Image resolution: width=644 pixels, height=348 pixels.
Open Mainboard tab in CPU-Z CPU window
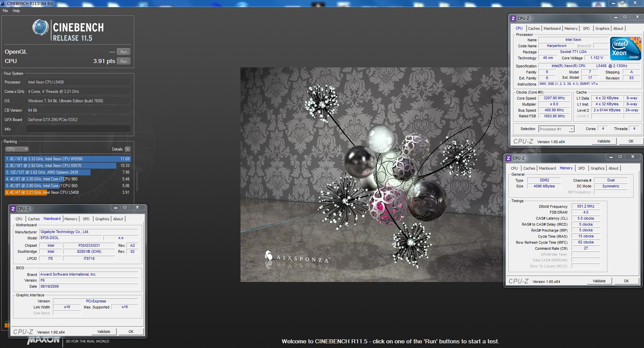click(552, 28)
